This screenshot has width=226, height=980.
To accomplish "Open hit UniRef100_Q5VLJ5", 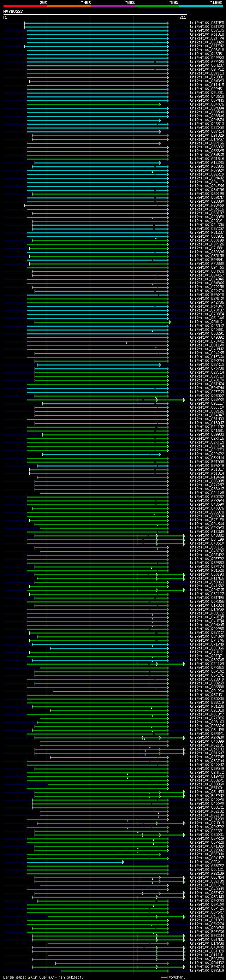I will [x=207, y=30].
